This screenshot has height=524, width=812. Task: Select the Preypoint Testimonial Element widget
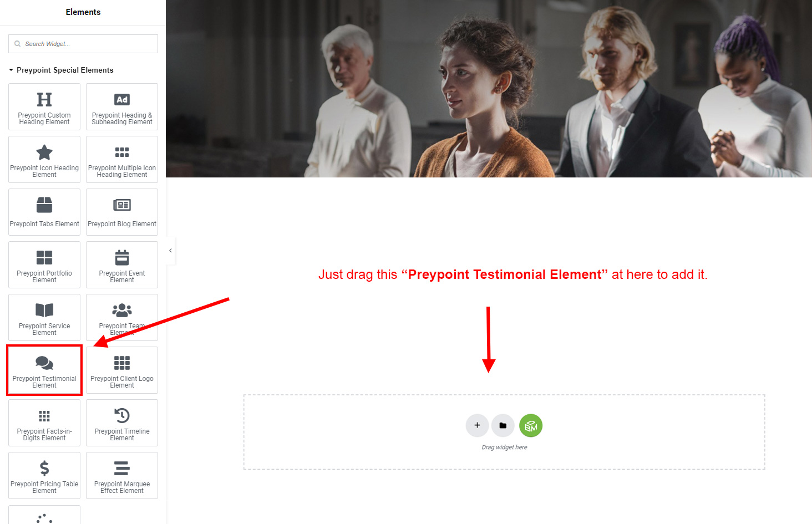coord(44,370)
